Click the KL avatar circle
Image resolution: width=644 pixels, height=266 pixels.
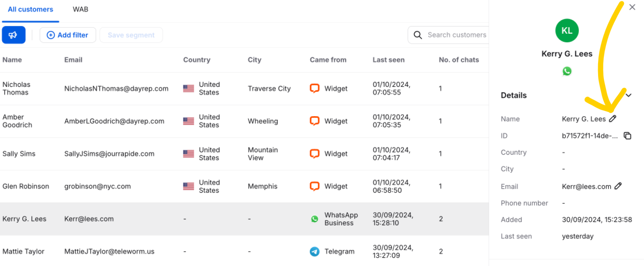[x=567, y=31]
